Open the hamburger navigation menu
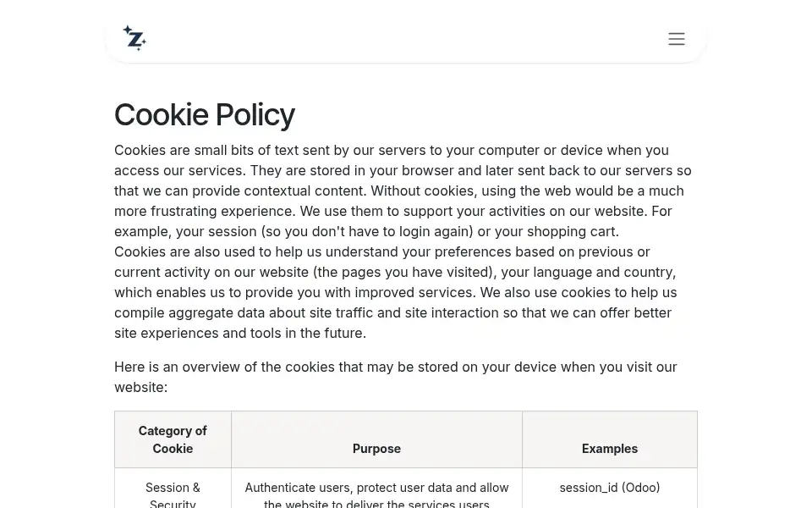This screenshot has height=508, width=812. pos(677,39)
